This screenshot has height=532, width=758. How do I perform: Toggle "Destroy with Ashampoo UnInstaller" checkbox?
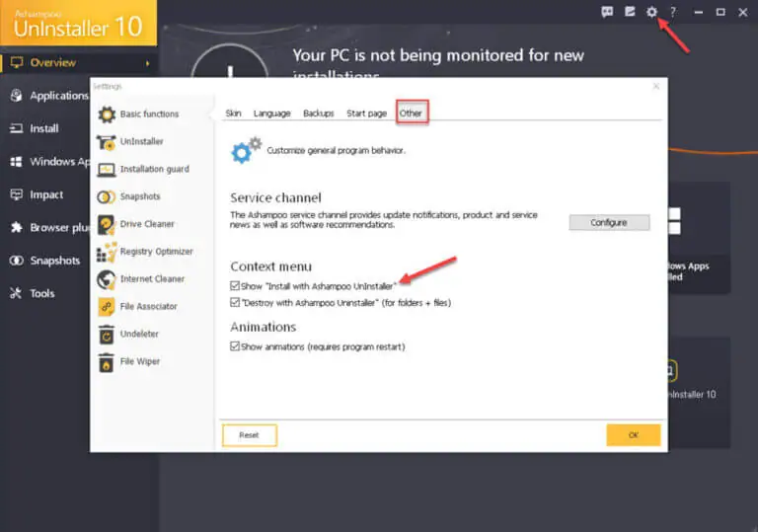tap(235, 303)
